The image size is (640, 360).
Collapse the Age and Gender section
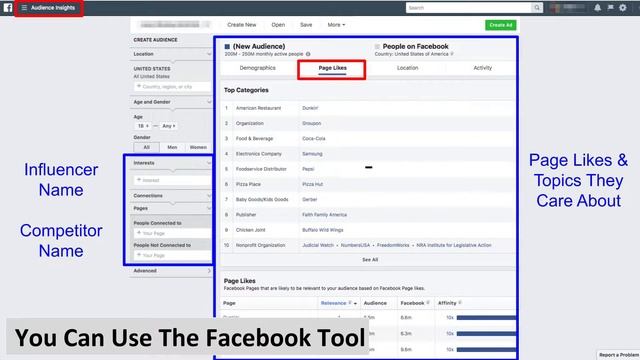point(209,102)
